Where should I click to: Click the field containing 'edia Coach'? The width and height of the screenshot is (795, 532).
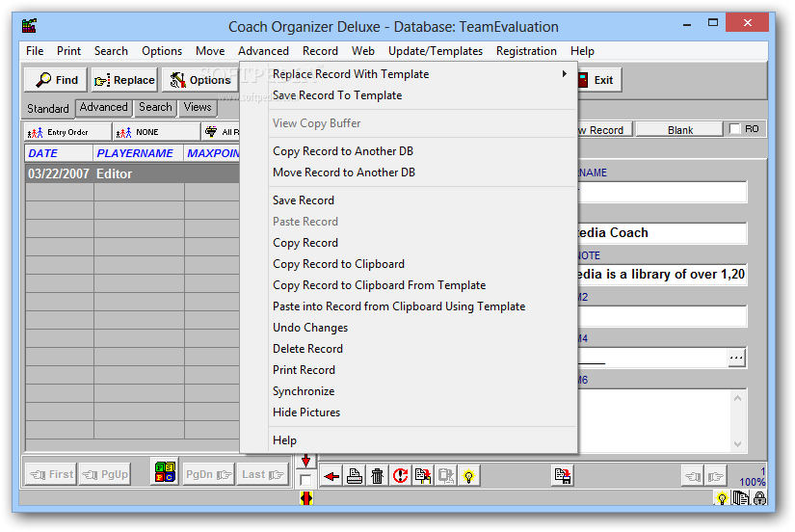(662, 233)
